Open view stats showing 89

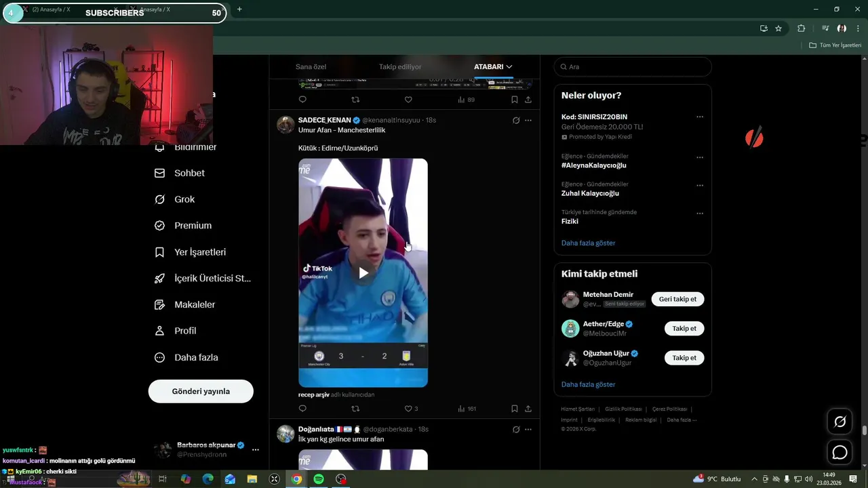[x=466, y=100]
